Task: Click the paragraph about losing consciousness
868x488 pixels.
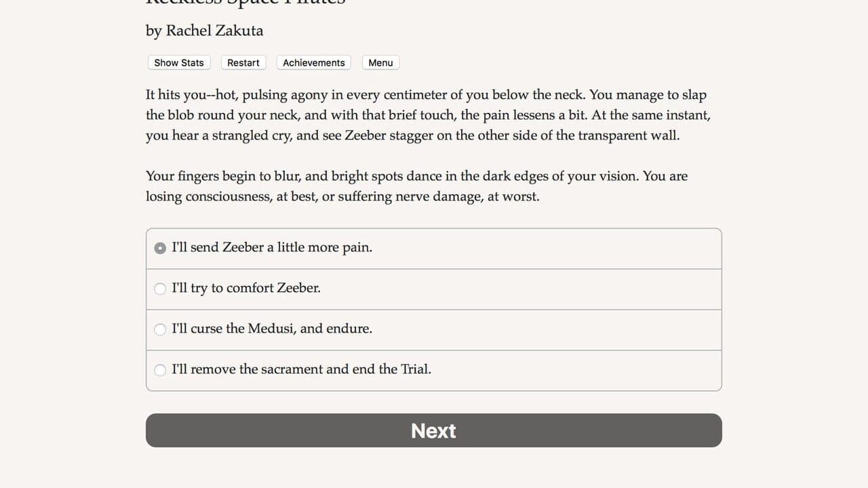Action: point(417,186)
